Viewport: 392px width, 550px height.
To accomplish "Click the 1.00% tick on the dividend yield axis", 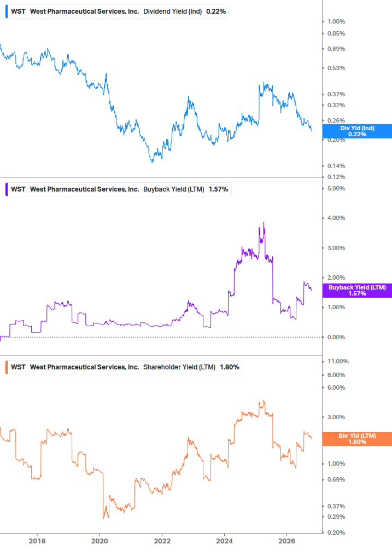I will coord(336,21).
